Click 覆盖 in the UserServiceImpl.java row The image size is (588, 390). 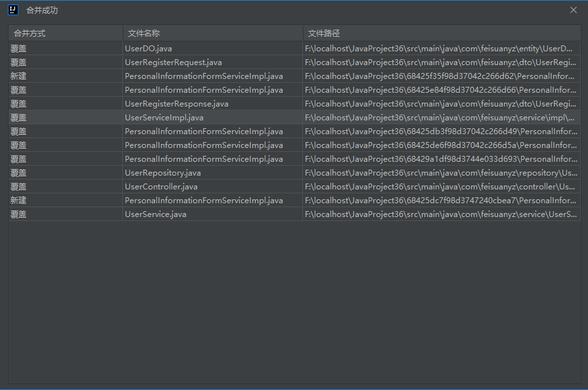[x=18, y=118]
